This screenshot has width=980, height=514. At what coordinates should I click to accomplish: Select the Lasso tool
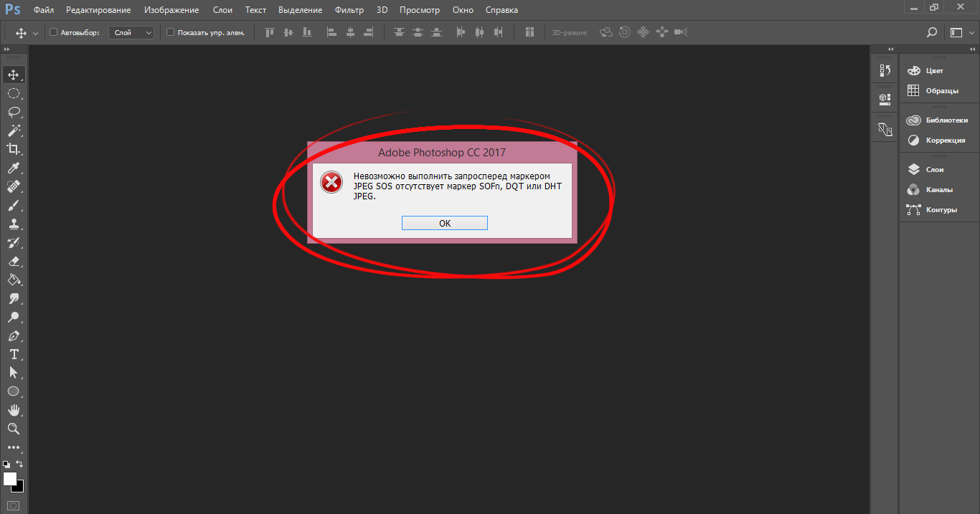coord(13,112)
